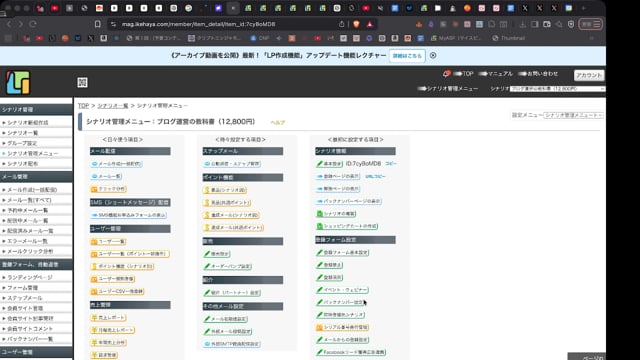Click TOP in the breadcrumb
Screen dimensions: 640x360
point(83,106)
